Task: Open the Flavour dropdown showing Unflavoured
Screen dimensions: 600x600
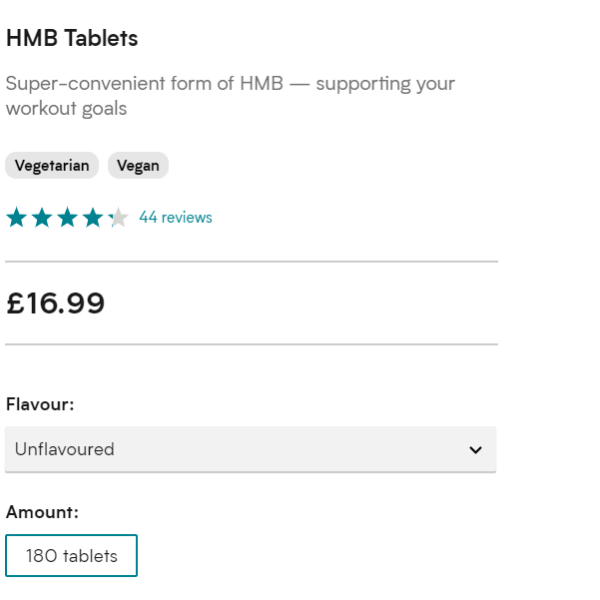Action: coord(250,450)
